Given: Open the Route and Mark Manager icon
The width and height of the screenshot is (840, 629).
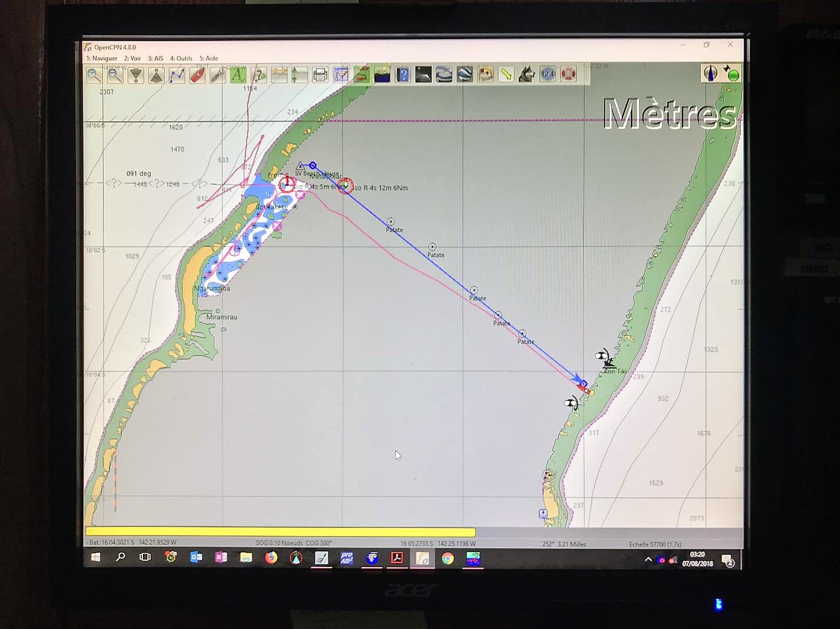Looking at the screenshot, I should coord(341,75).
